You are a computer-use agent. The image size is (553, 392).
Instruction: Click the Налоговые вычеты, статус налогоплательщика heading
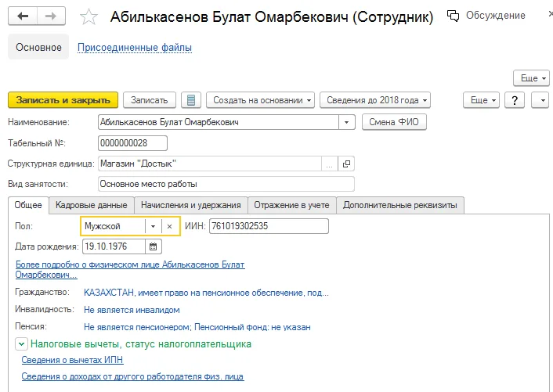[141, 344]
